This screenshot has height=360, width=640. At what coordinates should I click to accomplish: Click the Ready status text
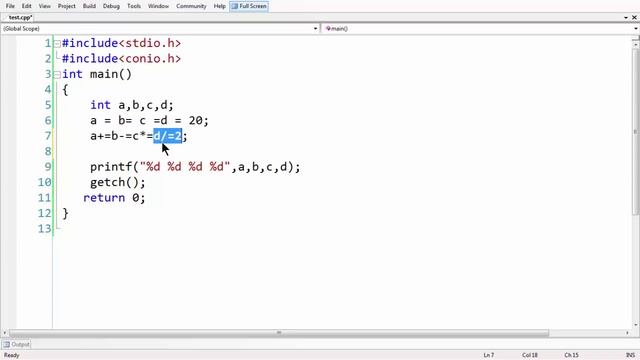pos(12,355)
